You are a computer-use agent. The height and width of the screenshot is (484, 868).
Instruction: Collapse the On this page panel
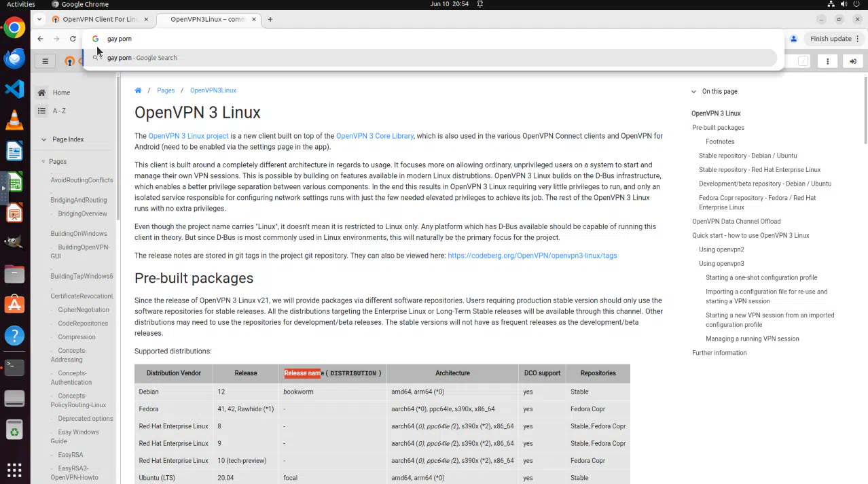coord(693,91)
